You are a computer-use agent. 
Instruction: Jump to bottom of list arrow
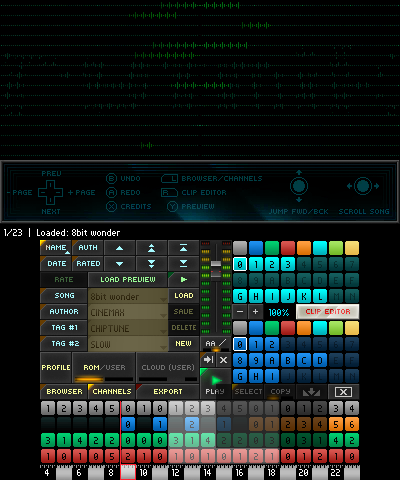click(183, 264)
